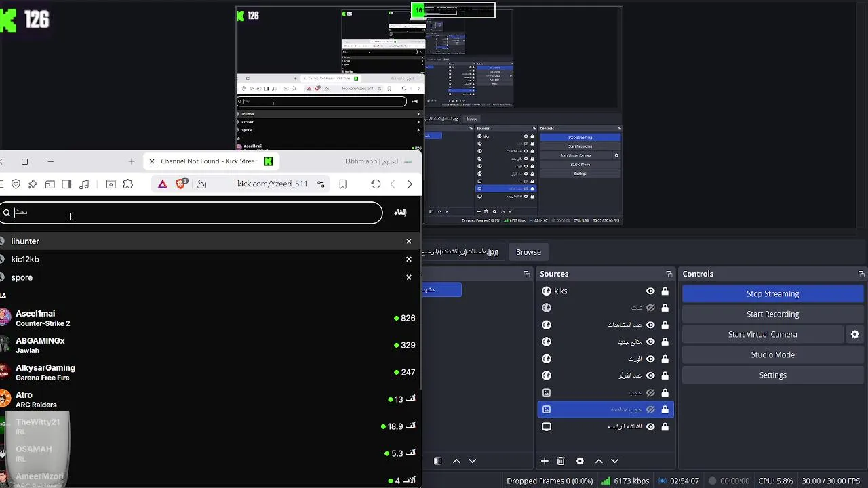Hide the عدد الفولو source
868x488 pixels.
click(650, 375)
